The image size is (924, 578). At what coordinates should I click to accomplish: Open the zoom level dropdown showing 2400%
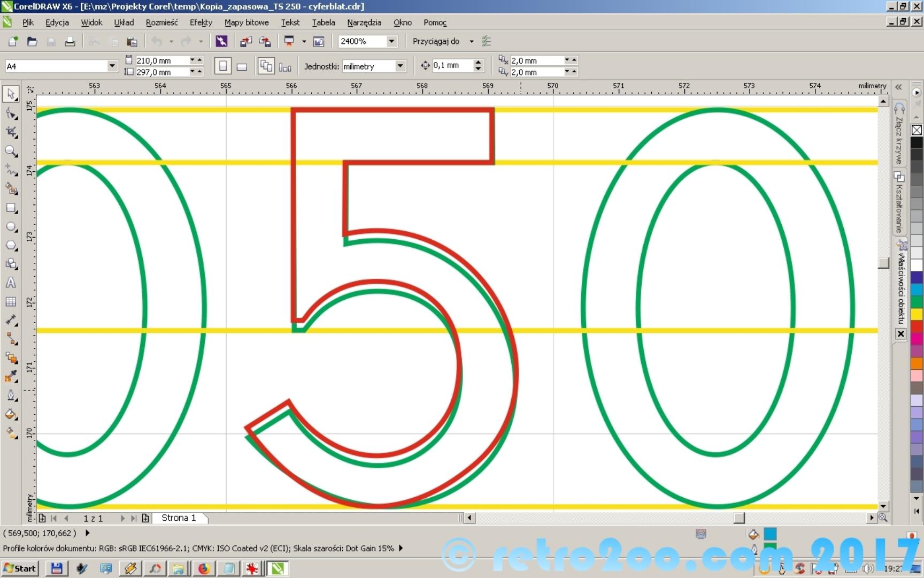click(x=391, y=41)
